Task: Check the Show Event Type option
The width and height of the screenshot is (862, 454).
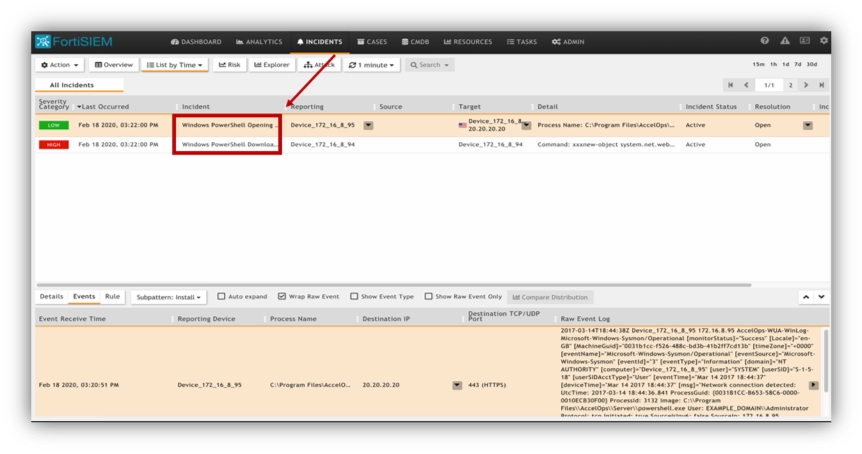Action: pos(354,297)
